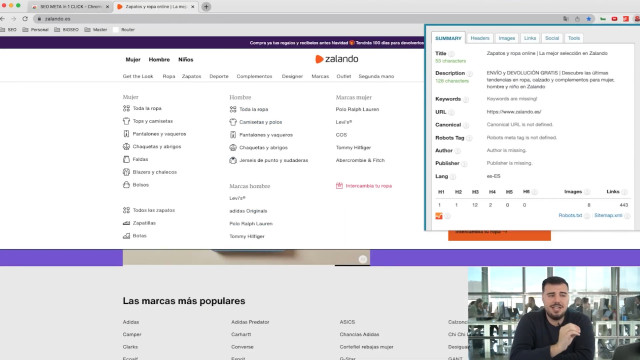The image size is (640, 360).
Task: Click the info icon next to Title
Action: 451,53
